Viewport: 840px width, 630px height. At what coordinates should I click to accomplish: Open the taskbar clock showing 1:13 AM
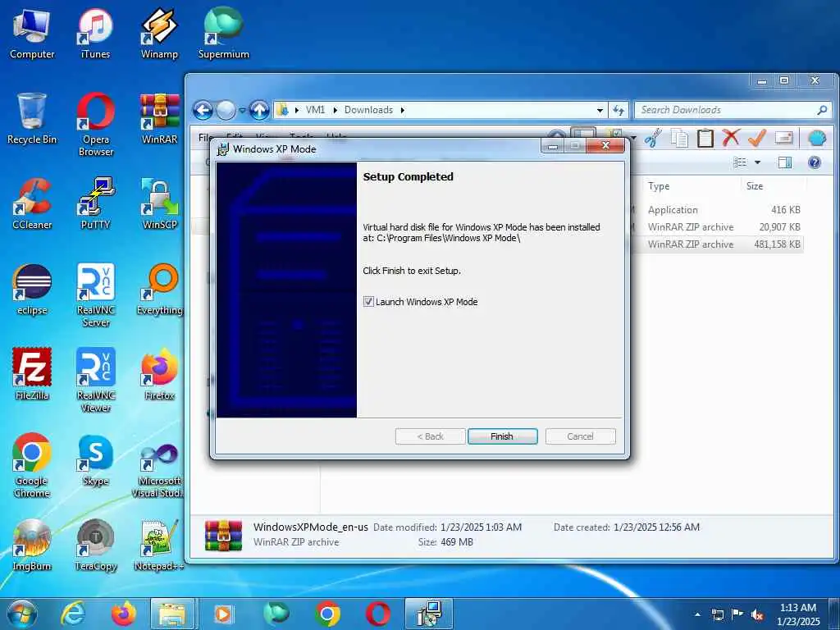coord(798,614)
